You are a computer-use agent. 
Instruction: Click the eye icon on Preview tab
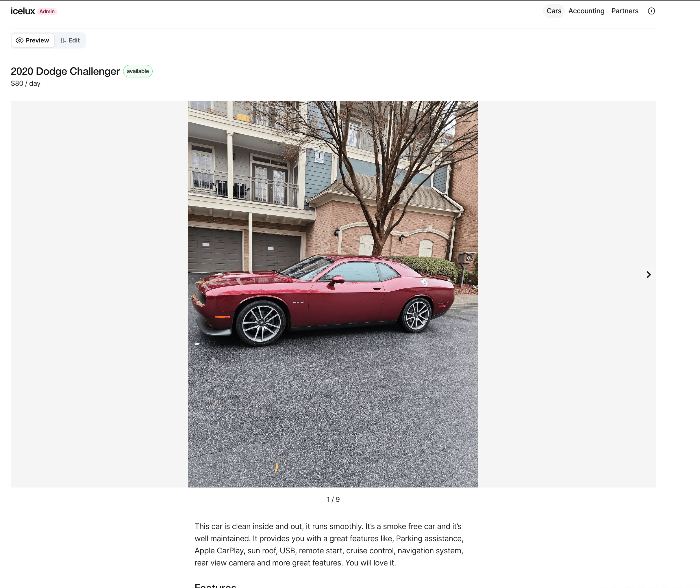tap(20, 40)
